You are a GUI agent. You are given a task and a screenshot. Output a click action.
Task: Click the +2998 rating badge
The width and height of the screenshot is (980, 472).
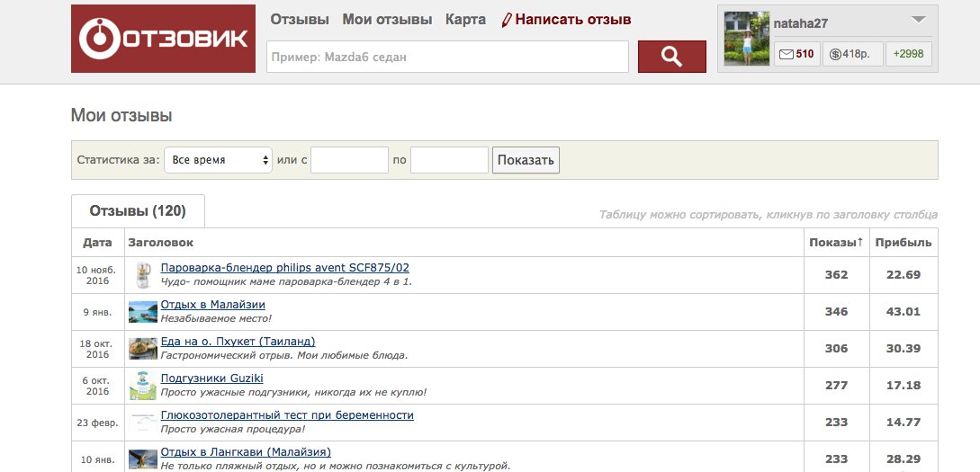point(908,54)
